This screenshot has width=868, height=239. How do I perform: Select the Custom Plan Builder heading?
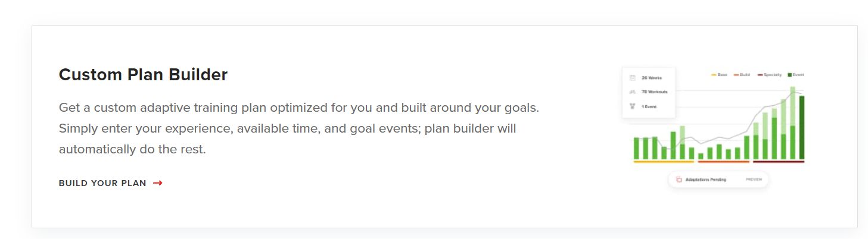143,75
